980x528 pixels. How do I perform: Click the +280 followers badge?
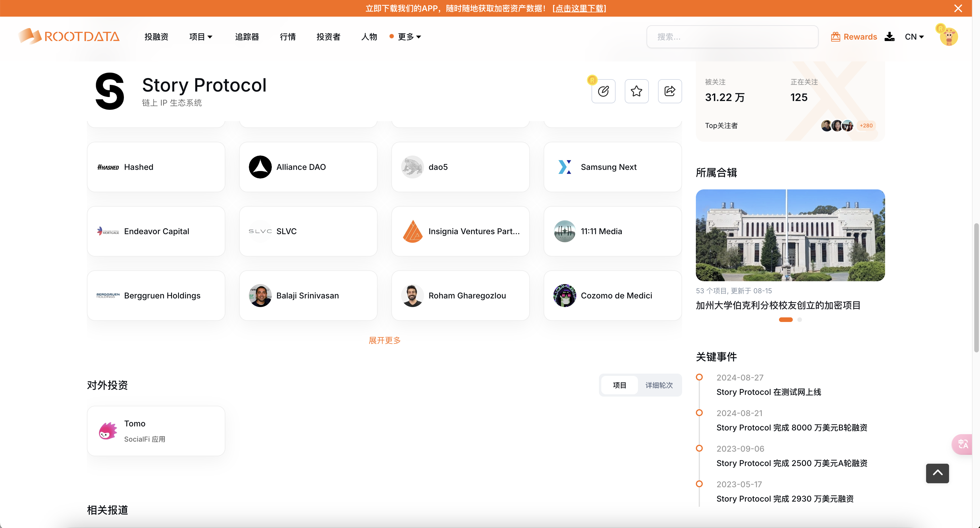click(x=866, y=126)
